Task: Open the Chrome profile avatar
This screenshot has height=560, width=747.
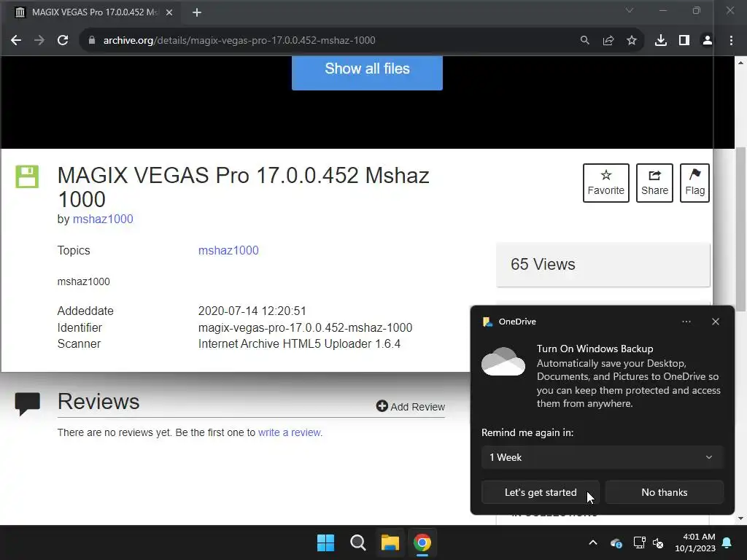Action: click(708, 41)
